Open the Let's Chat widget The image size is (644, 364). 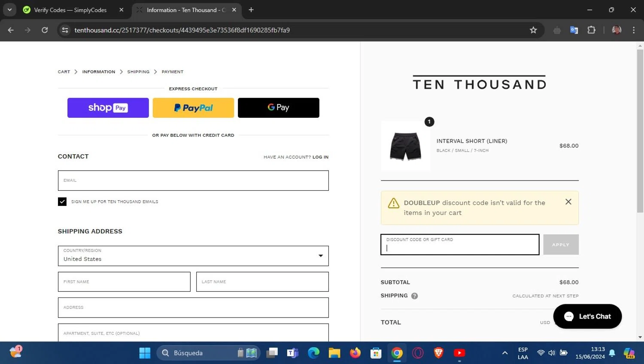(x=587, y=316)
